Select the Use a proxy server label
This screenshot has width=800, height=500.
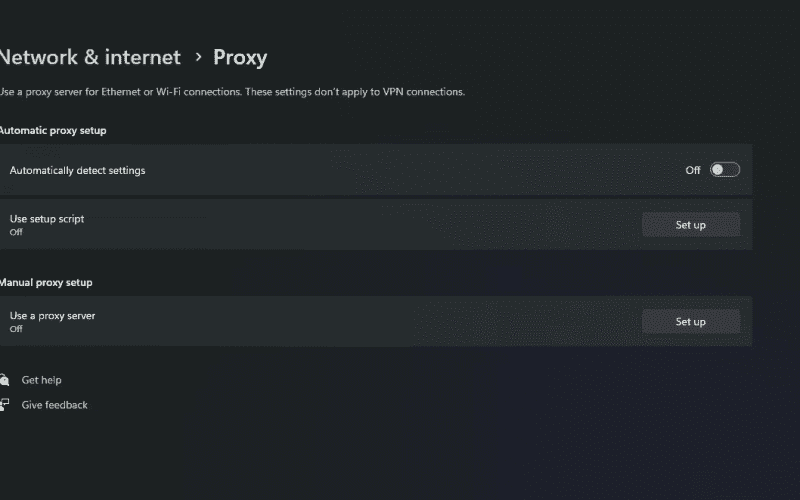53,316
